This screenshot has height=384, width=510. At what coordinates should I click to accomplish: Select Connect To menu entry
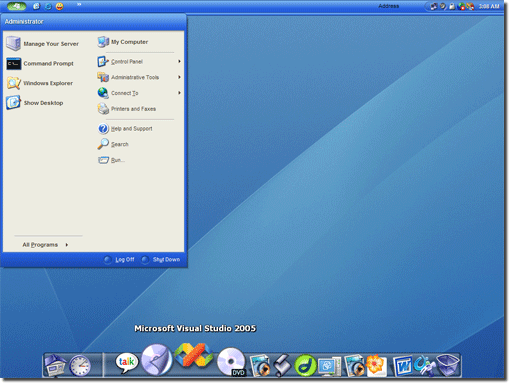coord(118,93)
